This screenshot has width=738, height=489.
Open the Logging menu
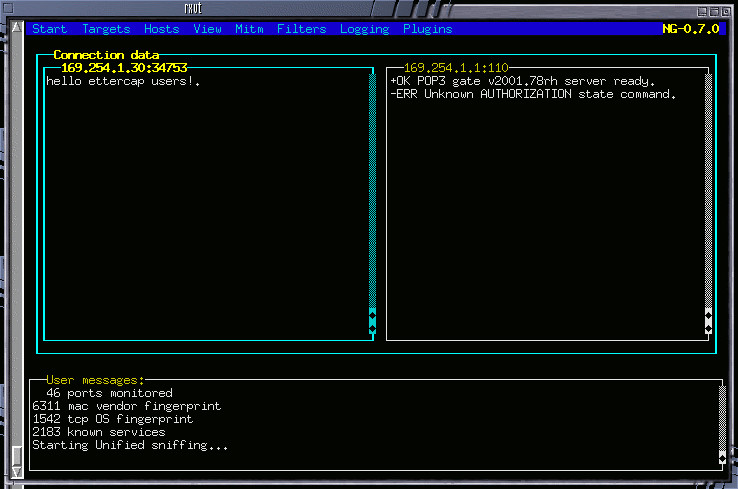(x=365, y=29)
